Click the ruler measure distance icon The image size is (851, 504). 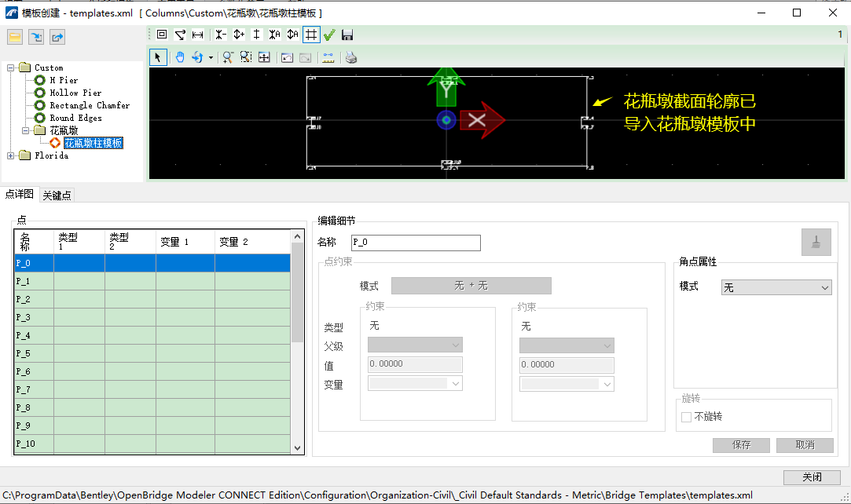[328, 57]
